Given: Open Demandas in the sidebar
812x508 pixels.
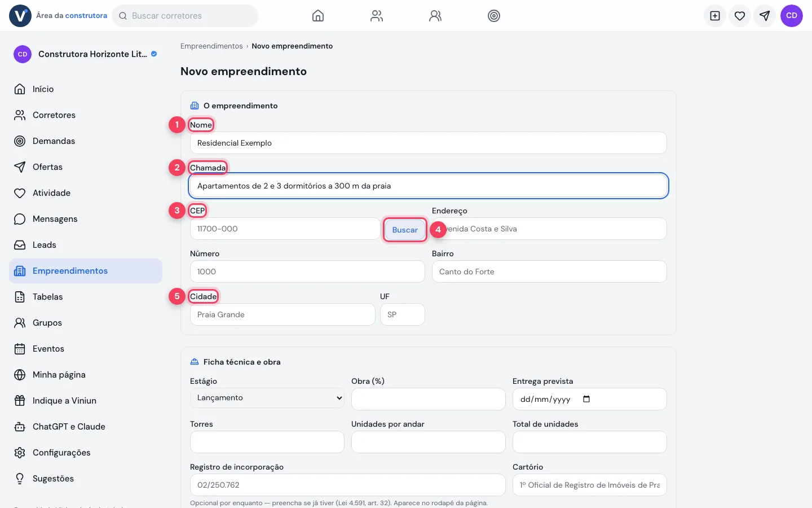Looking at the screenshot, I should click(x=86, y=141).
